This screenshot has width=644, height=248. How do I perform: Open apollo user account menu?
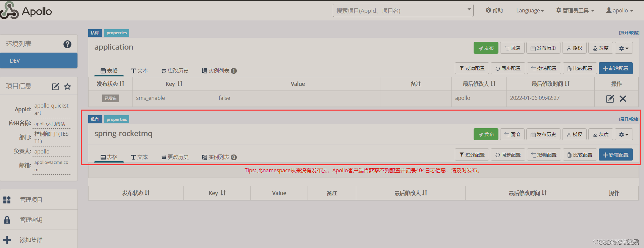[x=620, y=10]
